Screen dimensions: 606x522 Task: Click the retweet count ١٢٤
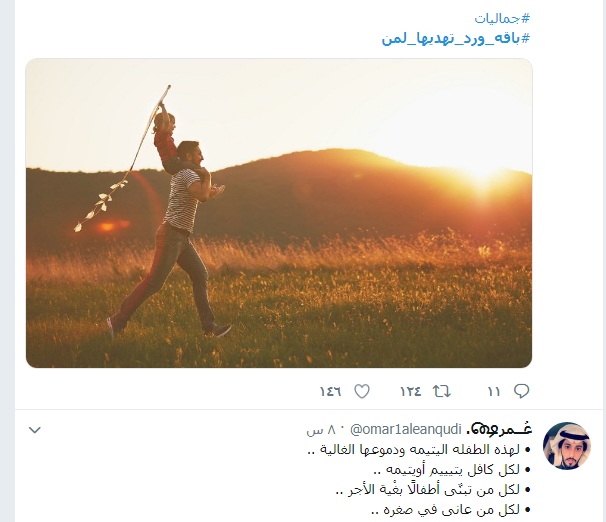coord(410,391)
